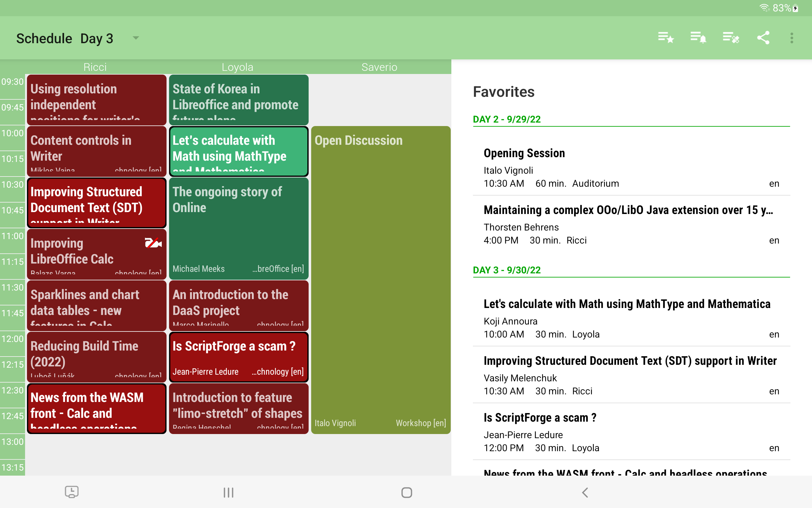Tap 'Vasily Melenchuk' speaker name in Favorites

[520, 378]
